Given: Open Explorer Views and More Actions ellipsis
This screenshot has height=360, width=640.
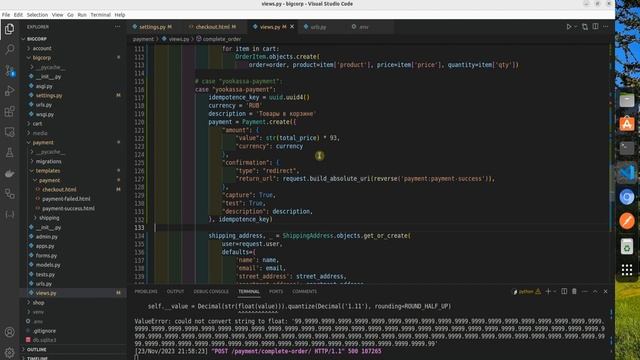Looking at the screenshot, I should (118, 27).
